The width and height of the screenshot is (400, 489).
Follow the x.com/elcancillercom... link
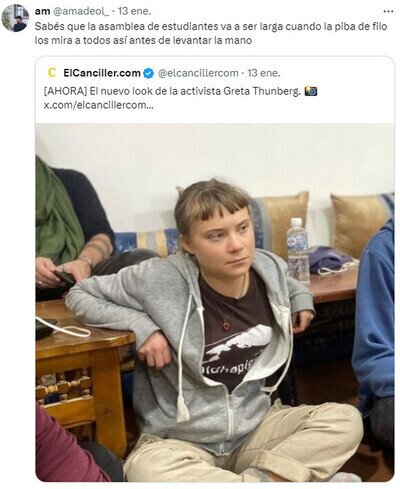coord(99,105)
